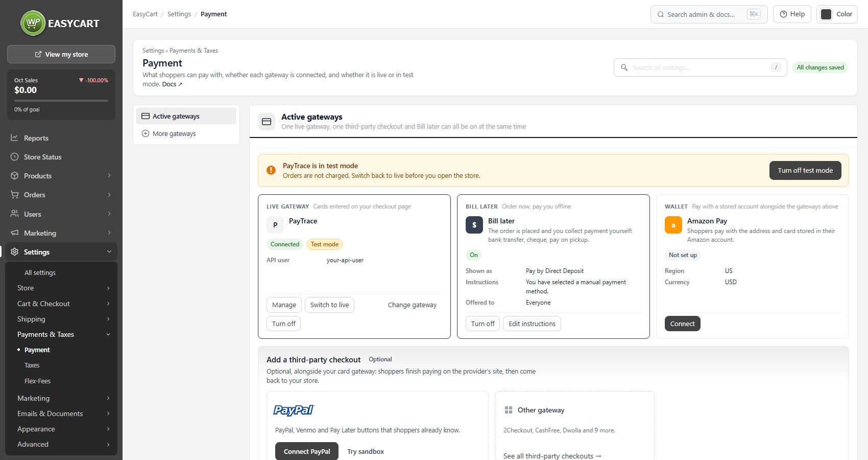Turn off the Bill later option
This screenshot has height=460, width=868.
point(483,324)
